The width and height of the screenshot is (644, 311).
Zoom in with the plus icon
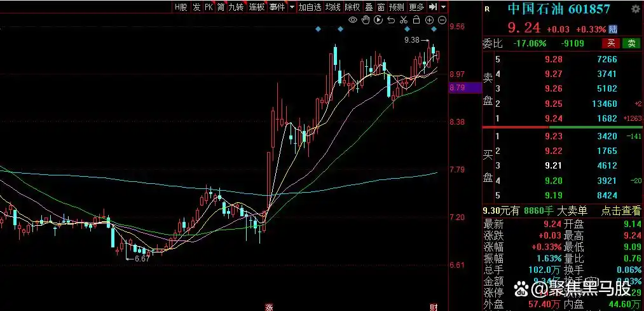(430, 20)
